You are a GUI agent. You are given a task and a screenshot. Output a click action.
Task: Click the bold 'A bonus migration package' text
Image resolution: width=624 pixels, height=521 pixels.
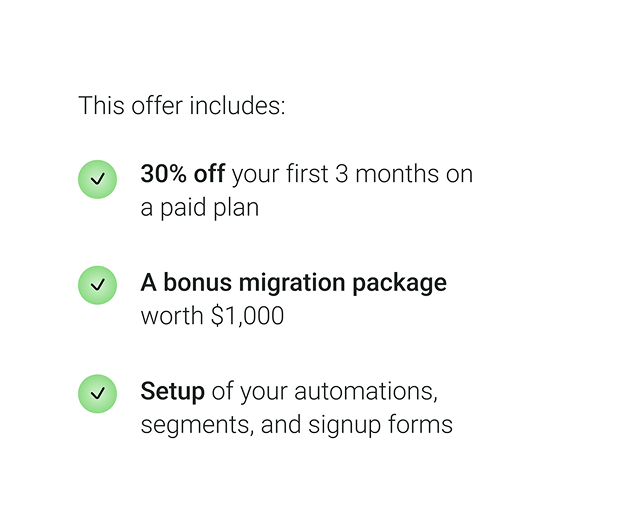pyautogui.click(x=294, y=283)
